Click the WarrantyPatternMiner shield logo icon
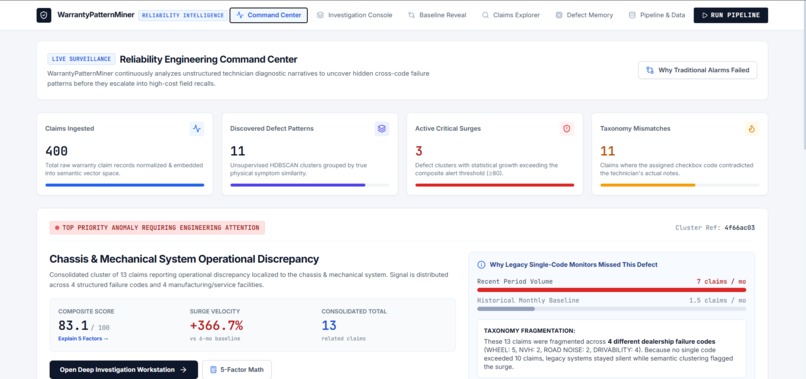Image resolution: width=806 pixels, height=379 pixels. [x=44, y=15]
